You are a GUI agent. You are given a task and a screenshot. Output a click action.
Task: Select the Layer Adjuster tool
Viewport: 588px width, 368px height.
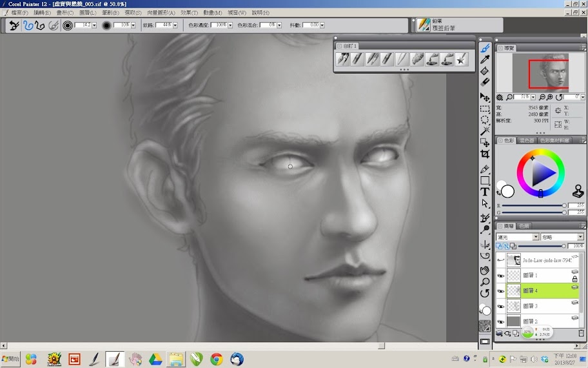[x=485, y=97]
